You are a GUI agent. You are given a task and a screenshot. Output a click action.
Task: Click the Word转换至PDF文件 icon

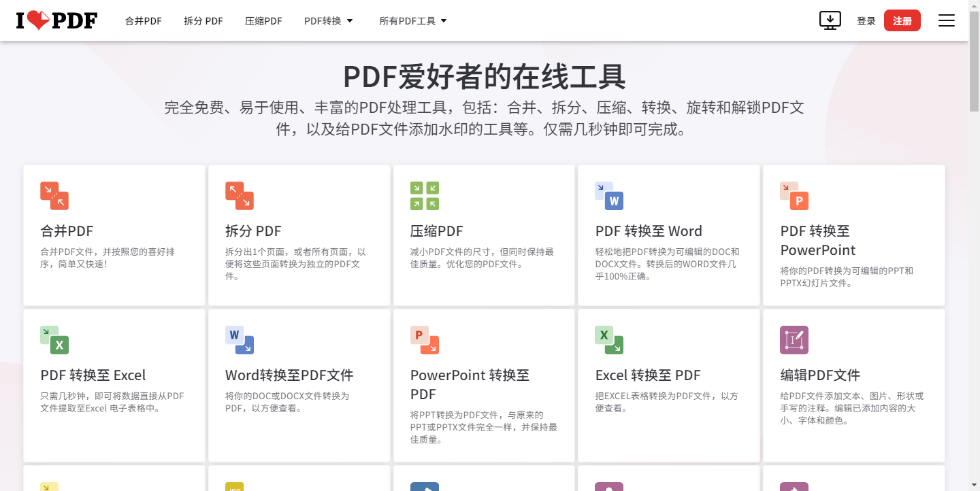[240, 340]
